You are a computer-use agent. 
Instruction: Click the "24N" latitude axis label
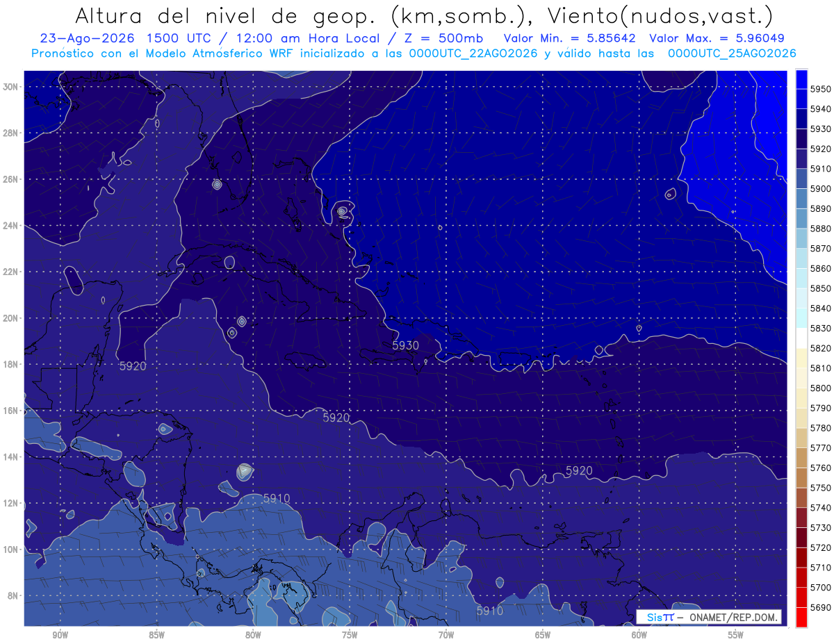(x=10, y=226)
